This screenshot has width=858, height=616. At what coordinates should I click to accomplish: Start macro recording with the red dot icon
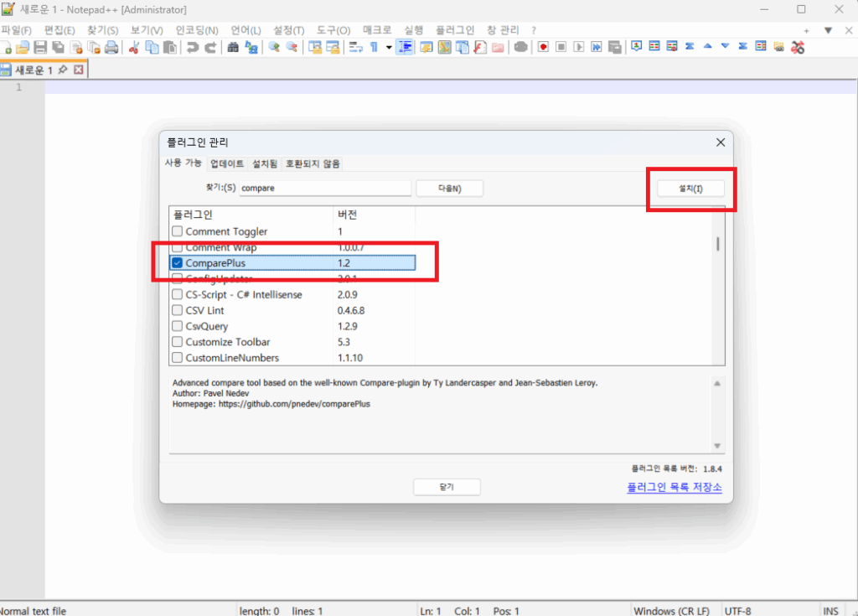[542, 47]
